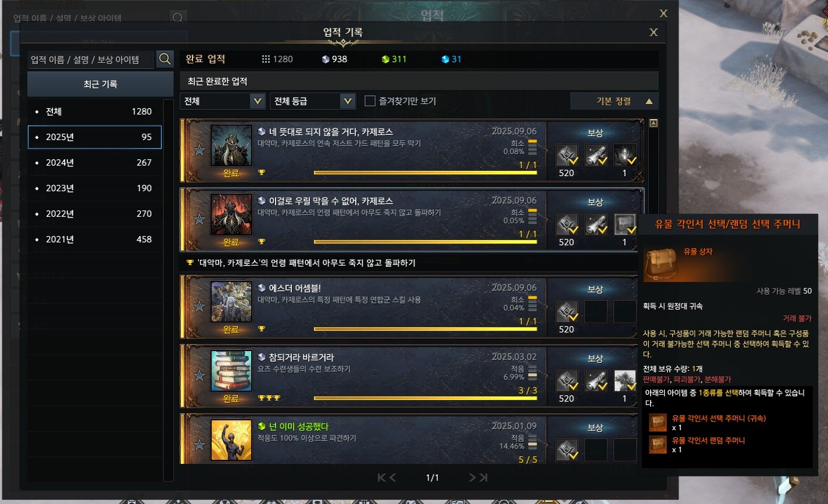This screenshot has width=828, height=504.
Task: Click the scroll reward icon in first achievement row
Action: click(x=596, y=155)
